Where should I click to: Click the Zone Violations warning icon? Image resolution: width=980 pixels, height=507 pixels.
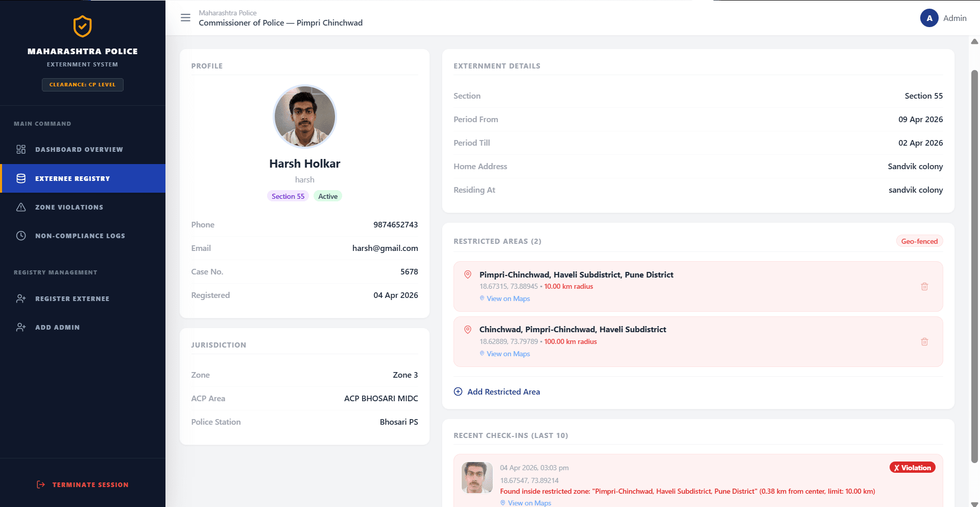[x=21, y=207]
